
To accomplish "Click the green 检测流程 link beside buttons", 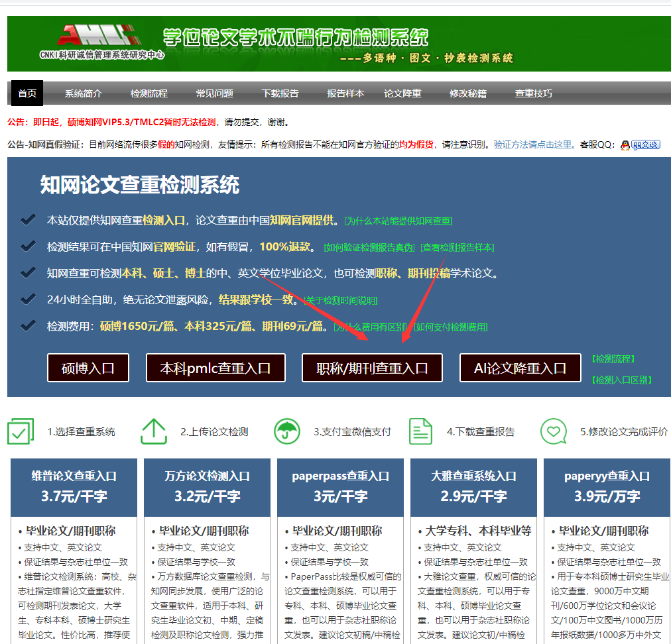I will pyautogui.click(x=613, y=359).
